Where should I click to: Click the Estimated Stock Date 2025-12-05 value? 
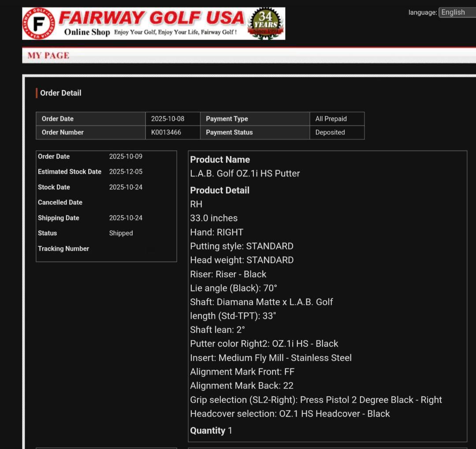126,171
